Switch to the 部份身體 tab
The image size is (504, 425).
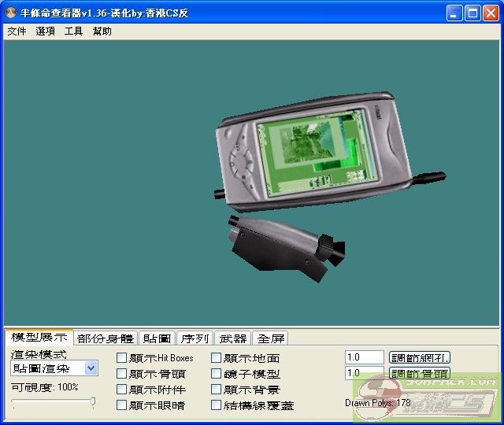[106, 338]
